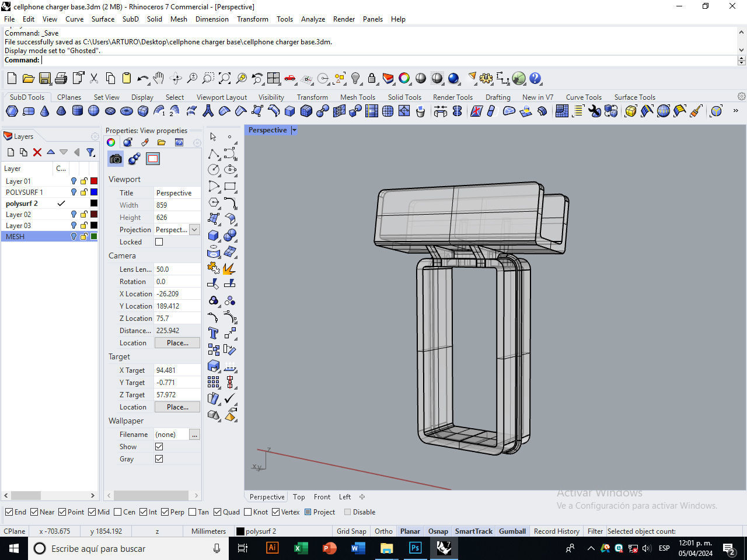Image resolution: width=747 pixels, height=560 pixels.
Task: Enable the Knot osnap checkbox
Action: (x=247, y=512)
